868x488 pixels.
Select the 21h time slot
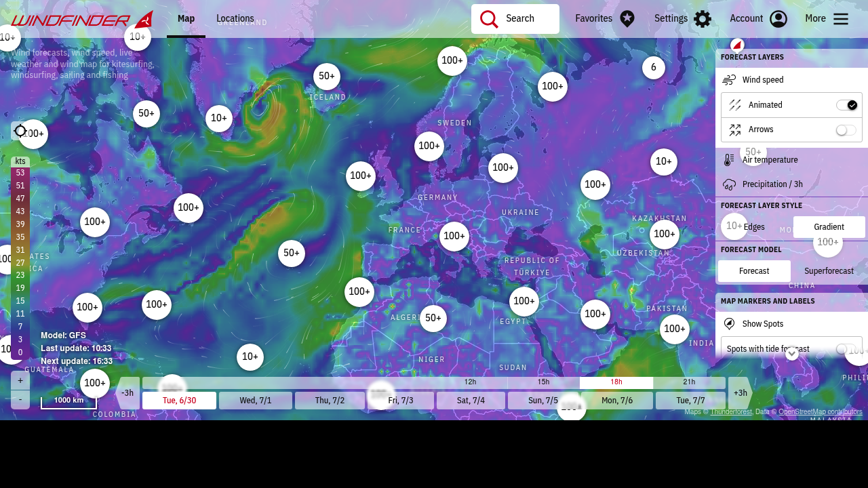[689, 382]
